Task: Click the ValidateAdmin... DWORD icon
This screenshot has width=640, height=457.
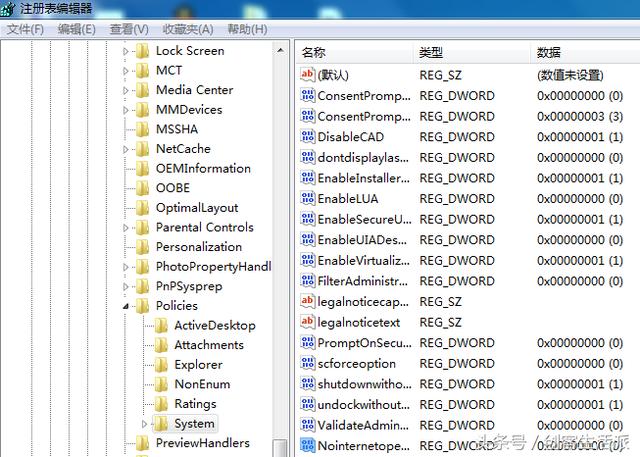Action: tap(307, 425)
